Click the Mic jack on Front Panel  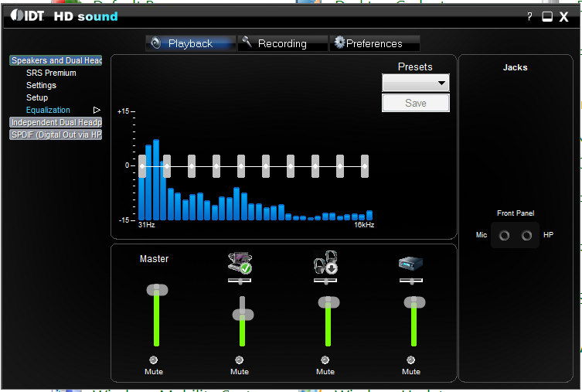click(504, 235)
